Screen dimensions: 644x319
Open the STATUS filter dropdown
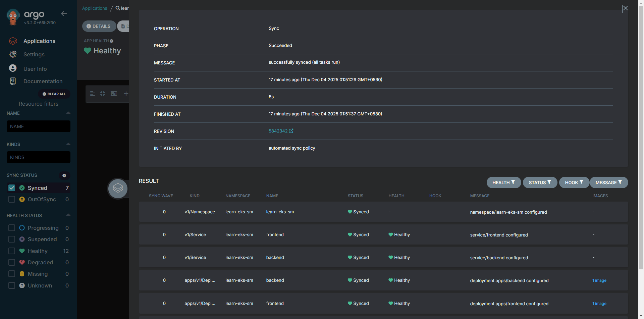point(540,182)
